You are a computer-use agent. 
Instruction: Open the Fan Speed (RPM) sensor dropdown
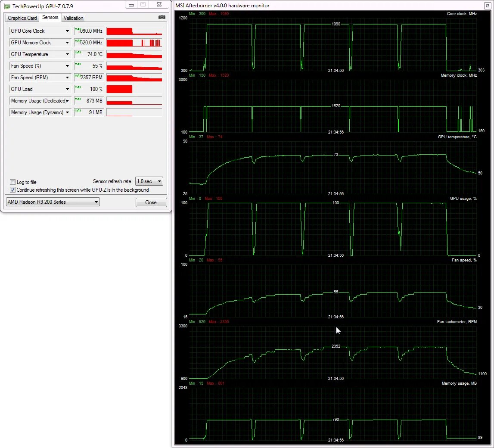pyautogui.click(x=67, y=78)
